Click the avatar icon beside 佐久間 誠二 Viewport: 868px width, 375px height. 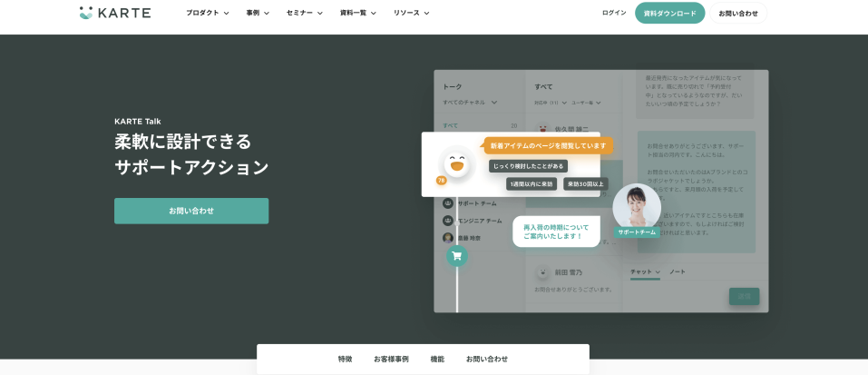(x=543, y=129)
